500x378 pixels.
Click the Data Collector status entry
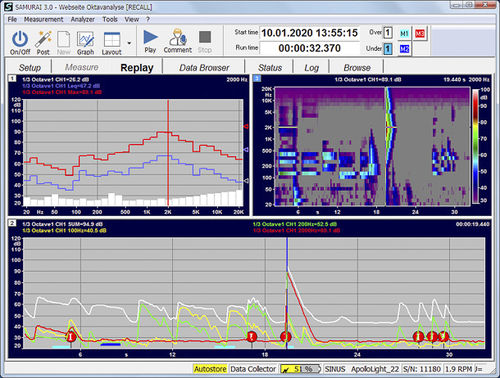point(253,369)
